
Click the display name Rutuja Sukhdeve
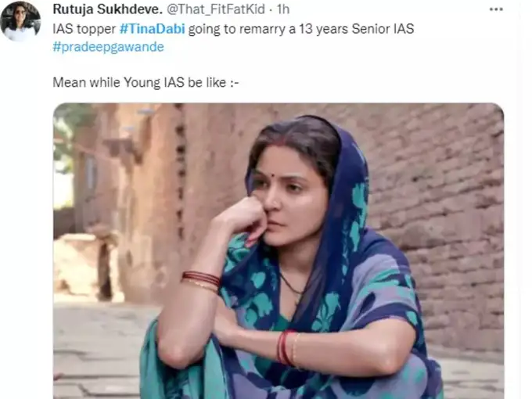point(107,9)
